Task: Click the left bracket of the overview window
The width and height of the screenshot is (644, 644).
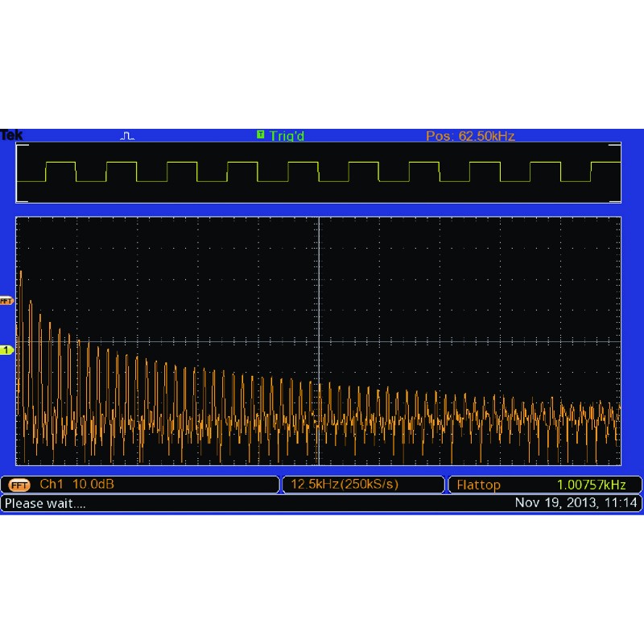Action: 22,173
